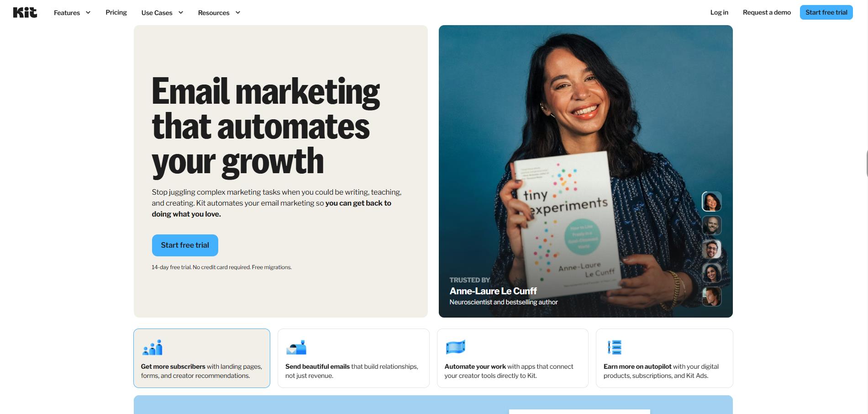Click the header Start free trial button
The height and width of the screenshot is (414, 868).
pyautogui.click(x=826, y=12)
